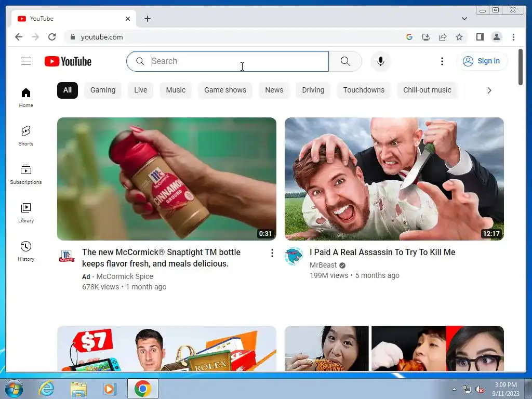The width and height of the screenshot is (532, 399).
Task: Open the Chrome profile avatar
Action: pos(496,37)
